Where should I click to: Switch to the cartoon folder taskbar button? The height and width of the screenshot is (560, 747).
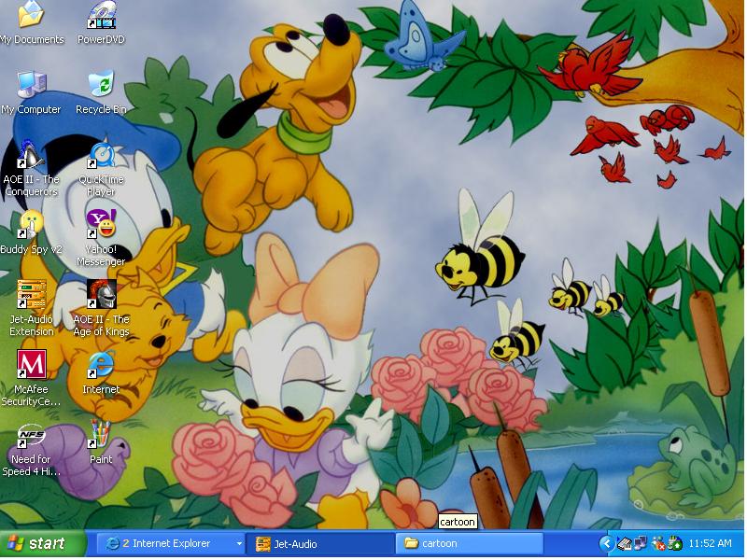point(469,544)
